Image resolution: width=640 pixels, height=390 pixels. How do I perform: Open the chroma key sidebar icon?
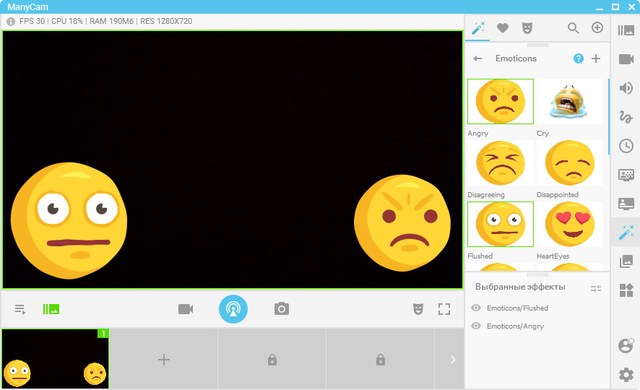(x=626, y=175)
